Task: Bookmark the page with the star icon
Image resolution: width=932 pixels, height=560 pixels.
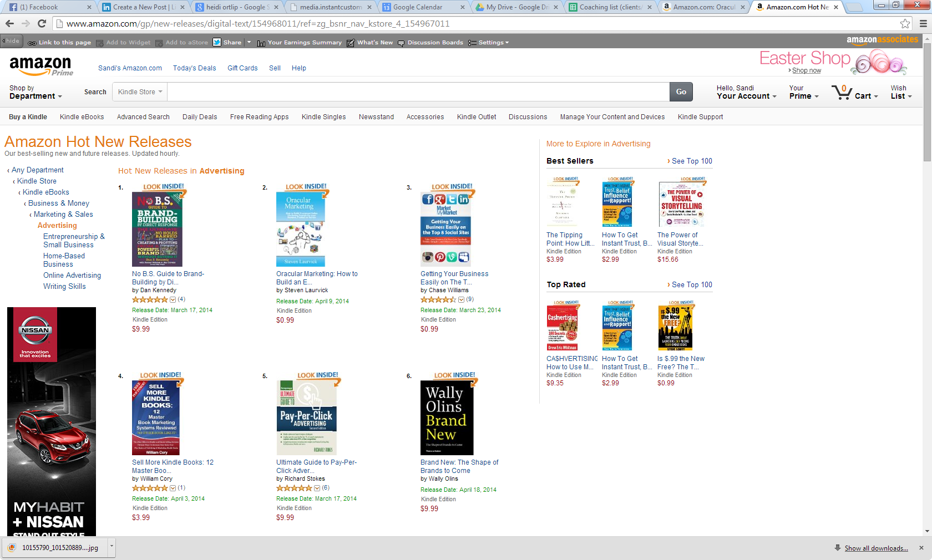Action: point(905,23)
